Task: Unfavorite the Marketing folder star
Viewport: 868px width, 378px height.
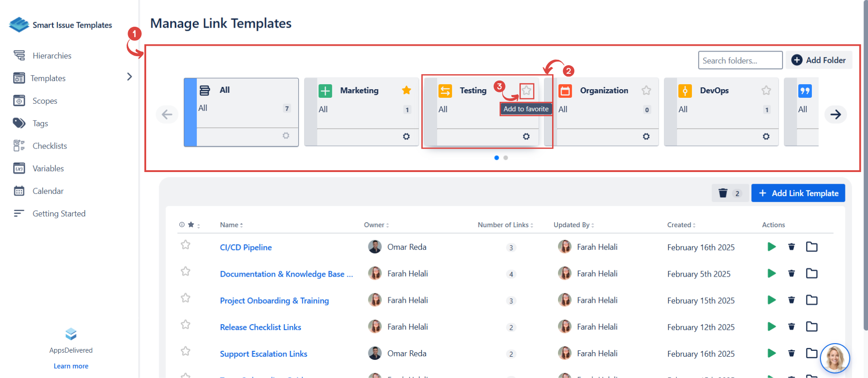Action: click(x=406, y=91)
